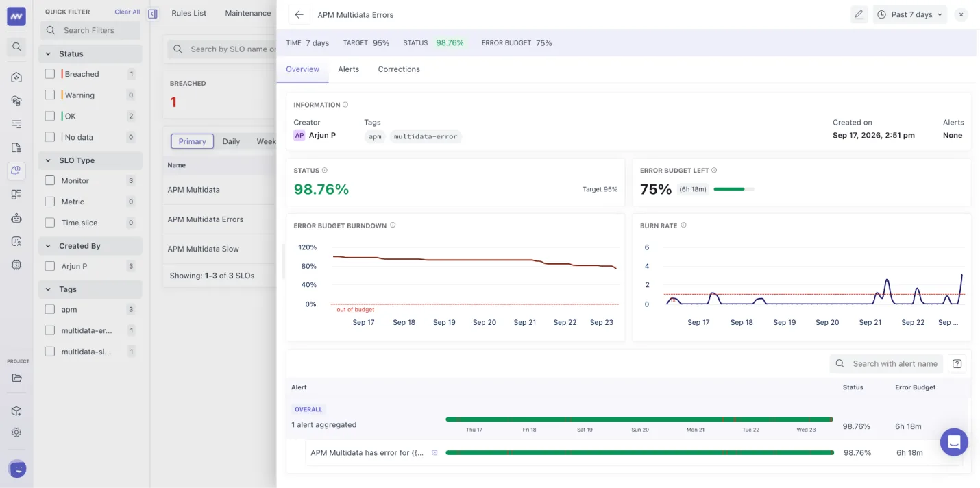Viewport: 980px width, 488px height.
Task: Select the highlighted alerts/SLO sidebar icon
Action: click(x=16, y=171)
